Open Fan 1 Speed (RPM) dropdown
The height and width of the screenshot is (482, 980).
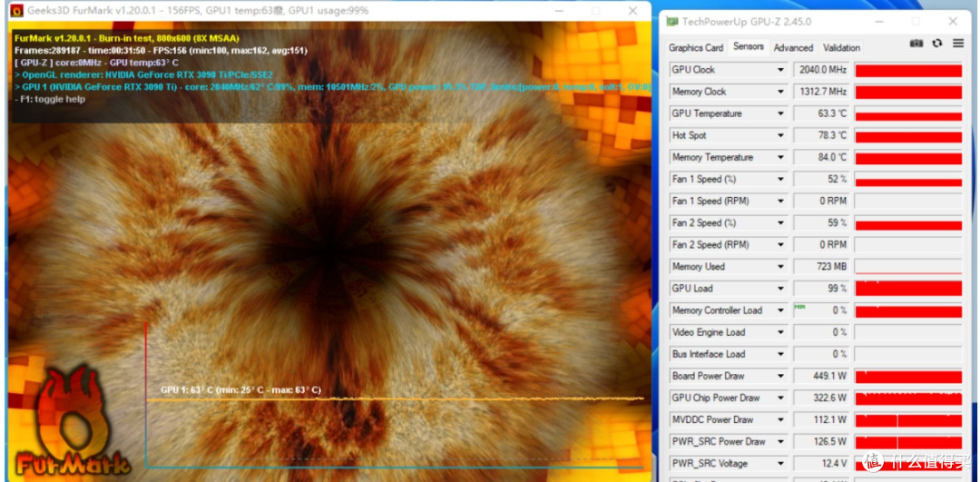click(x=780, y=202)
